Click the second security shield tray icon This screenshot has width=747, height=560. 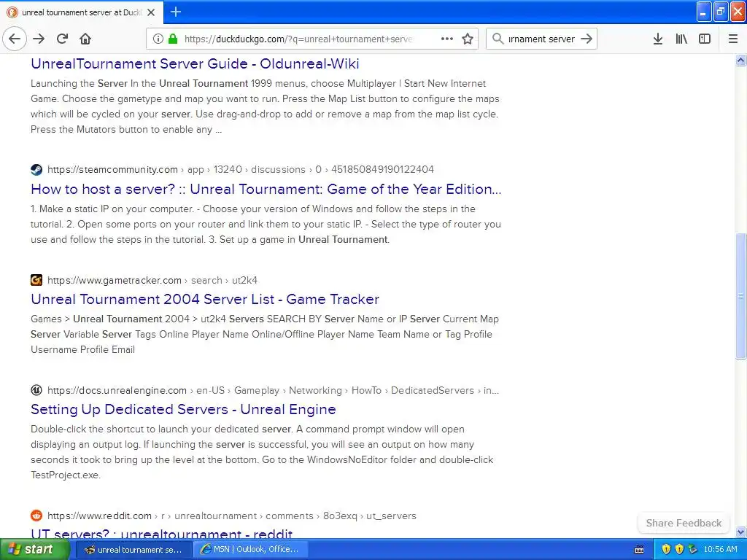[x=679, y=550]
